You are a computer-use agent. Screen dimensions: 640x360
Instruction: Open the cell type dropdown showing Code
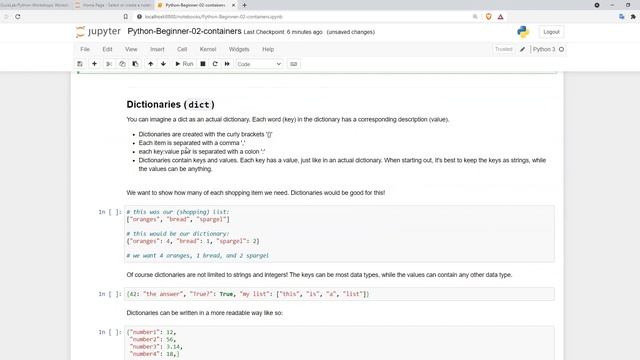click(x=259, y=64)
